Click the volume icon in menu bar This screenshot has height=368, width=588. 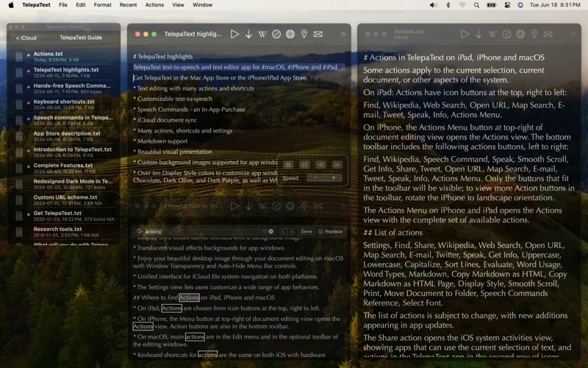(x=434, y=5)
